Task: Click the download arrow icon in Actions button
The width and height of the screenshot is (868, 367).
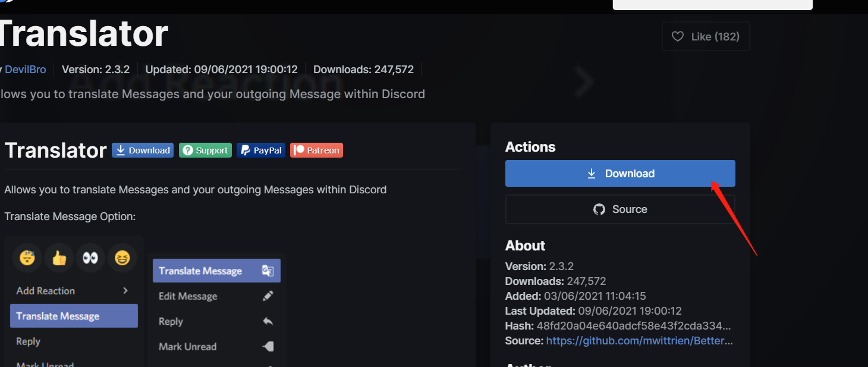Action: coord(592,174)
